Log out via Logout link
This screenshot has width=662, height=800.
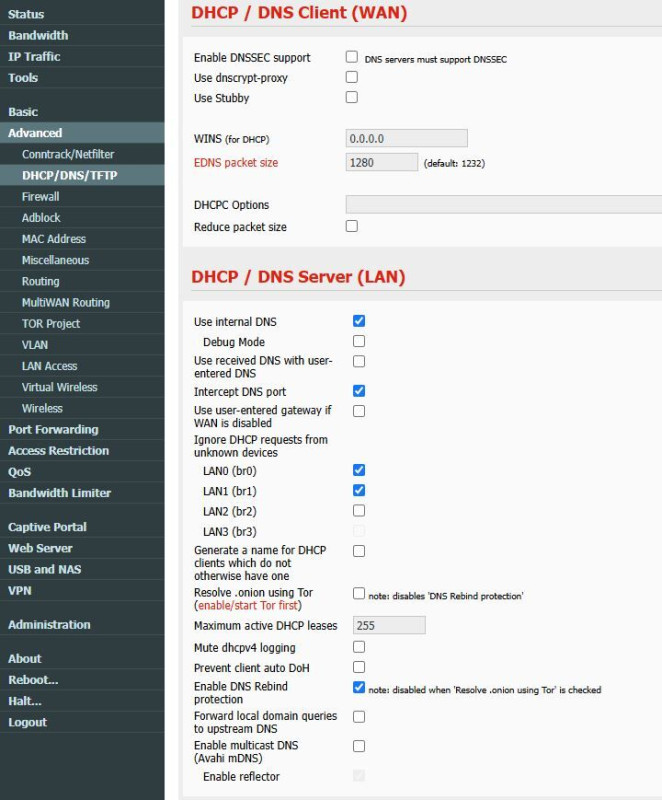[x=82, y=722]
